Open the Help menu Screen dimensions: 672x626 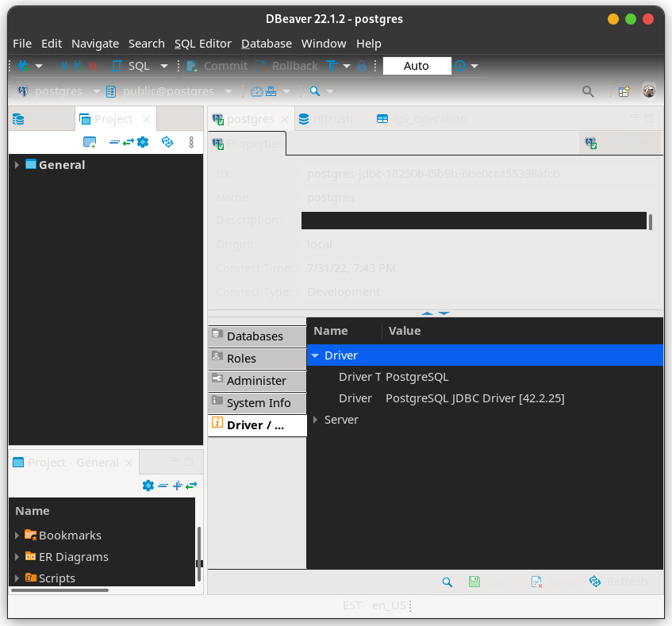(x=369, y=44)
